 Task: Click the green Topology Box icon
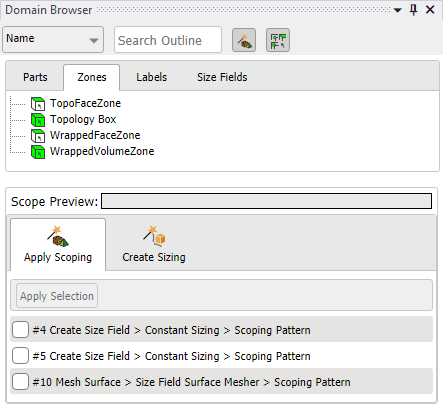click(x=38, y=120)
